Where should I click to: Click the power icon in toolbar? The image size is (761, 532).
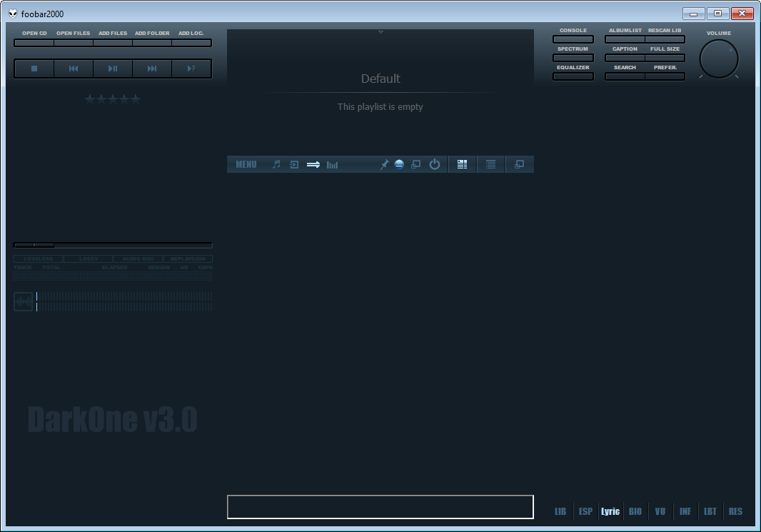click(x=434, y=164)
